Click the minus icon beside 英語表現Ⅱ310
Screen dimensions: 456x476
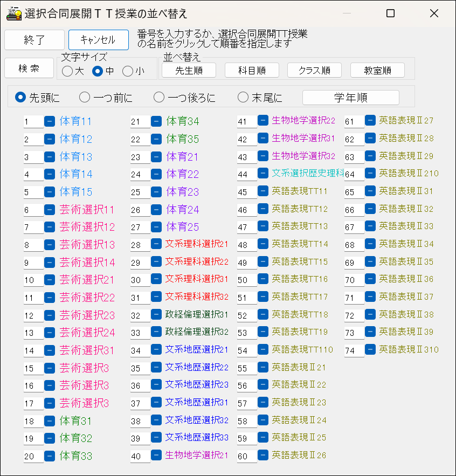[370, 349]
